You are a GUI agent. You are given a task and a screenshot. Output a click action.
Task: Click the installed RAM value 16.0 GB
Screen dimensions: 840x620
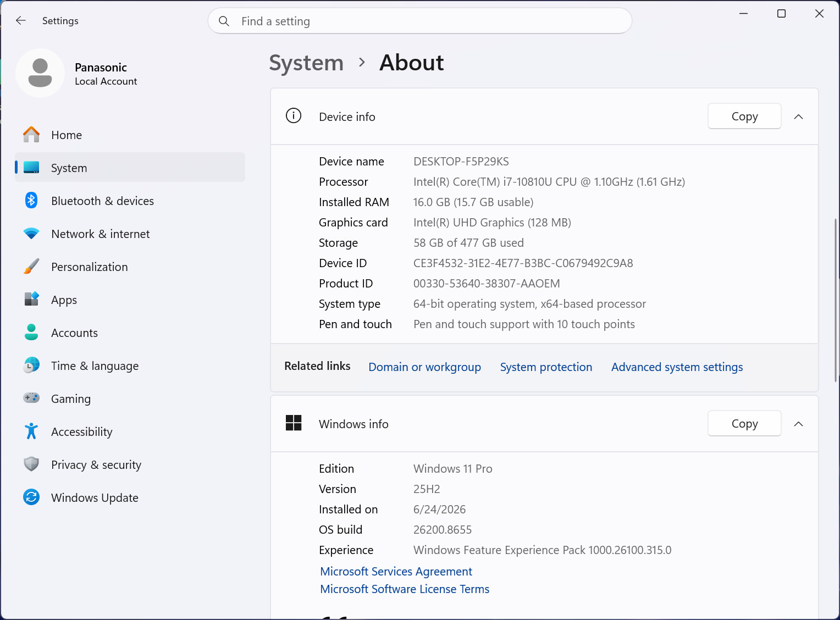coord(473,202)
